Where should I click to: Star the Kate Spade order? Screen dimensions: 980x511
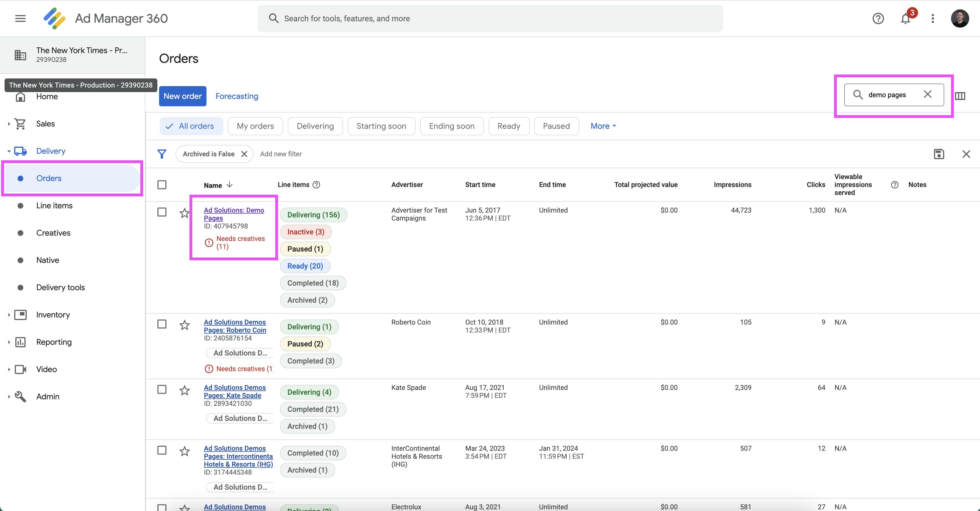pos(185,390)
